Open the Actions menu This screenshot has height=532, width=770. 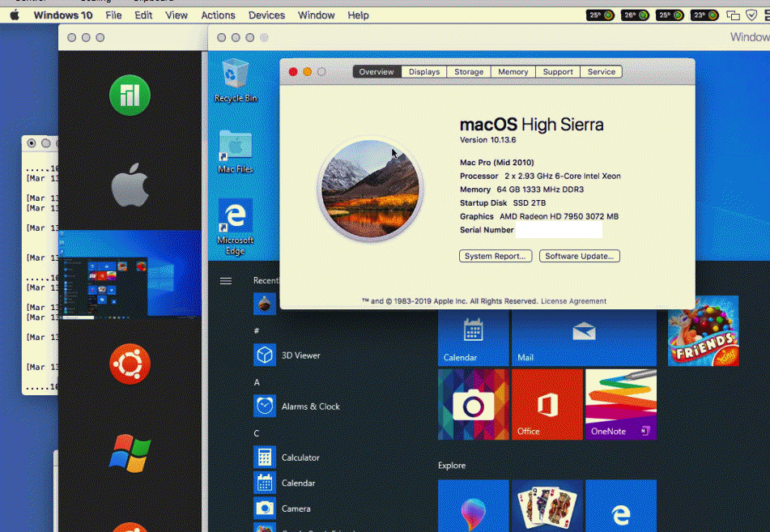tap(218, 15)
